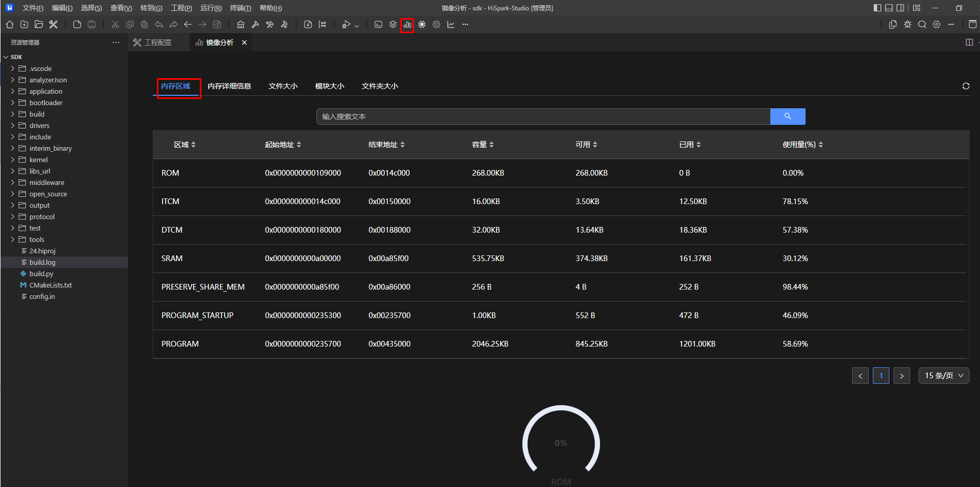Image resolution: width=980 pixels, height=487 pixels.
Task: Click the download-arrow burn icon
Action: coord(308,24)
